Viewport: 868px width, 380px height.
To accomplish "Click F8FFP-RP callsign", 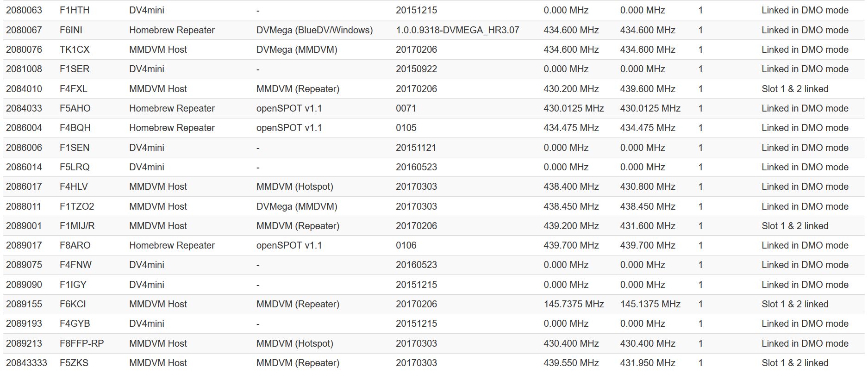I will click(x=81, y=343).
